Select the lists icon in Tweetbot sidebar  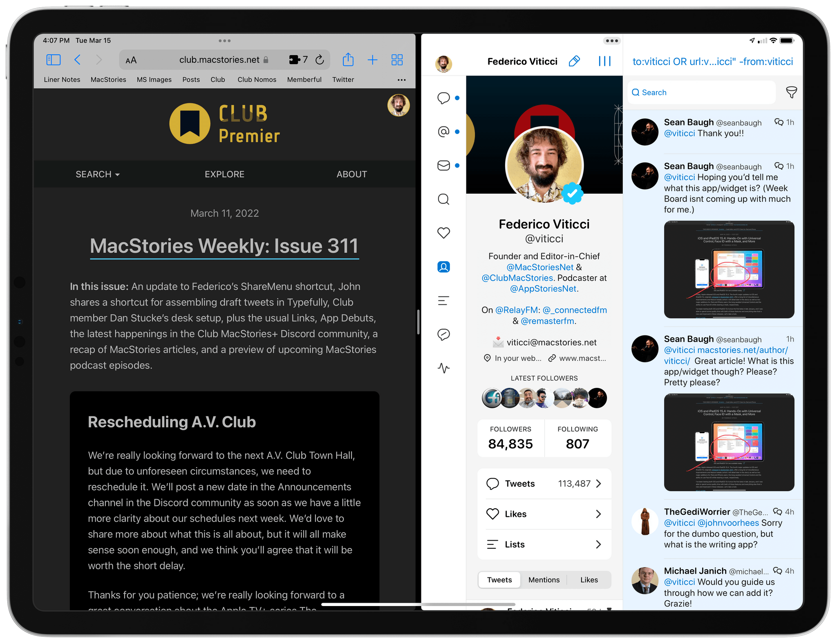(x=443, y=300)
